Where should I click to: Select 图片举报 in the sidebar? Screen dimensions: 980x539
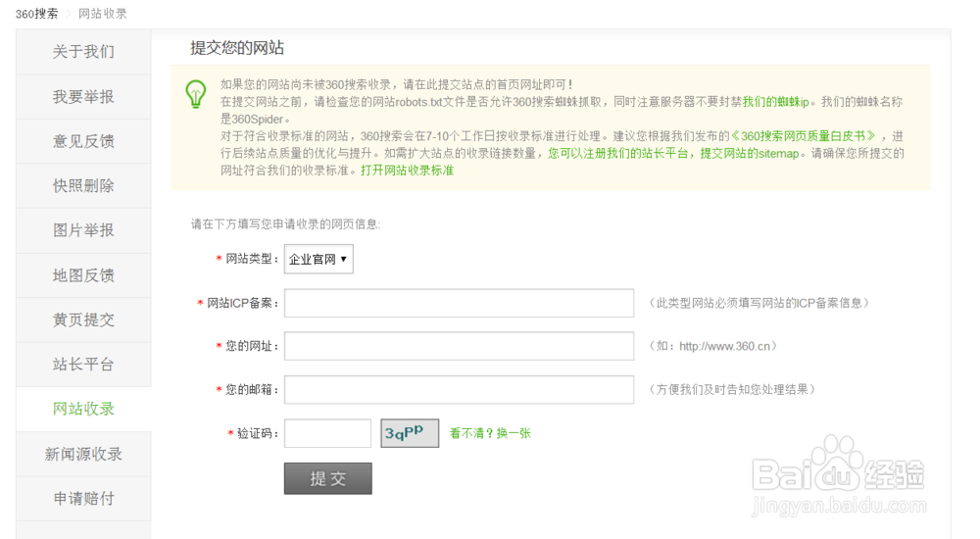[83, 230]
